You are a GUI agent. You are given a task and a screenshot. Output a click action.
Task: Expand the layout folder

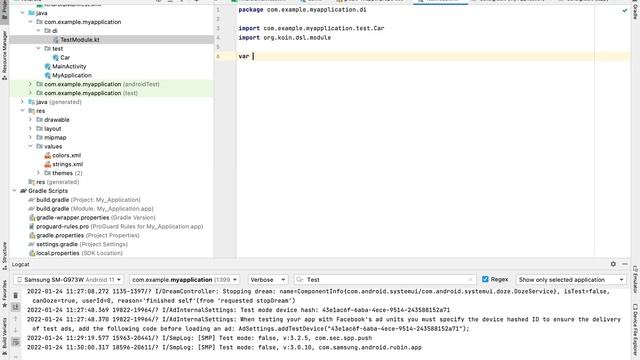30,129
